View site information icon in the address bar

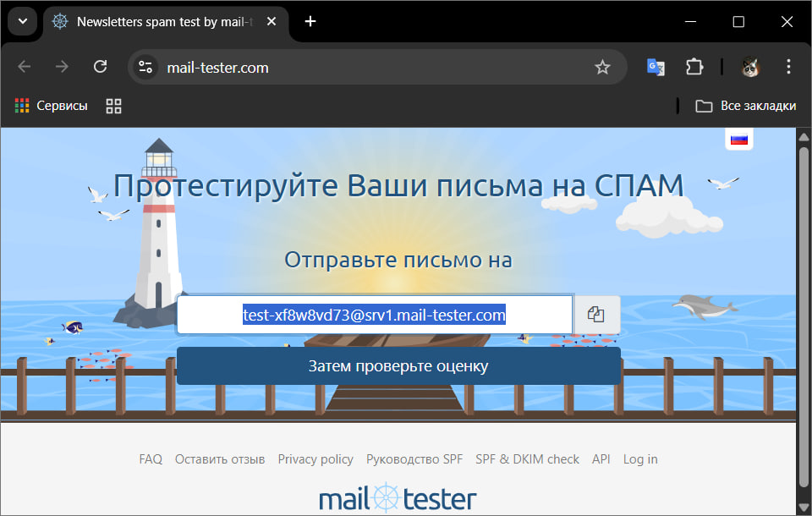(x=145, y=68)
